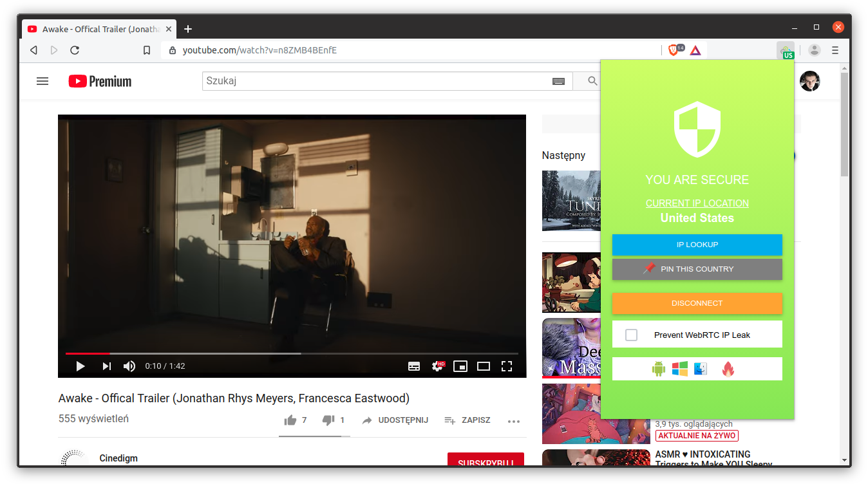Toggle video subtitles
The height and width of the screenshot is (484, 868).
414,366
